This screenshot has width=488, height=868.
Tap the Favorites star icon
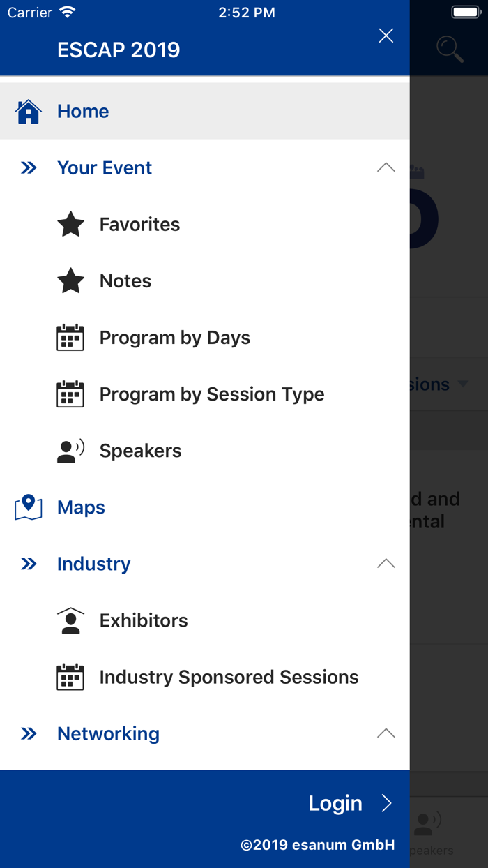(x=70, y=225)
